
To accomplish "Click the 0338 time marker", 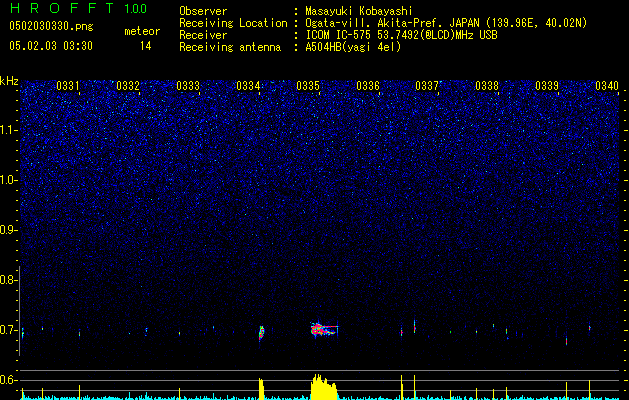I will point(487,86).
